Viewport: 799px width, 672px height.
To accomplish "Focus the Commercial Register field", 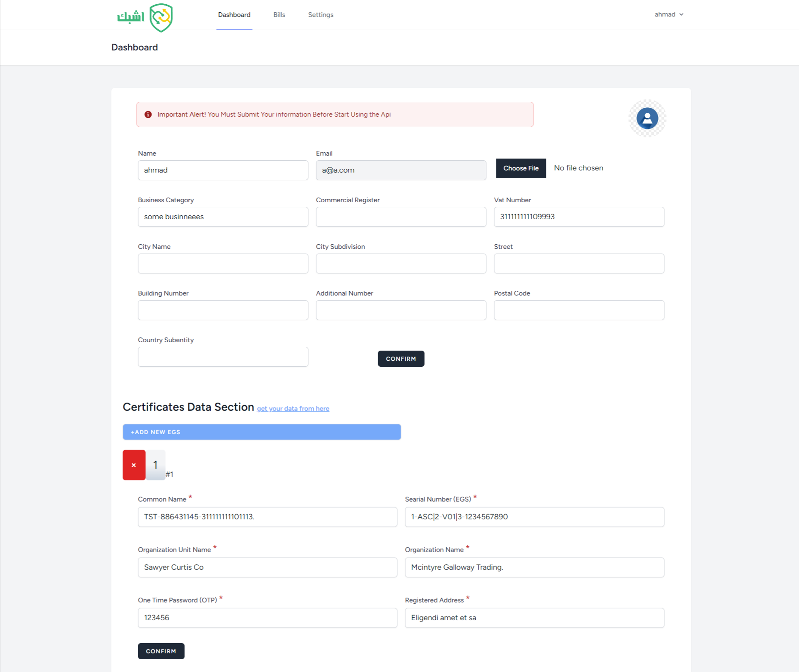I will pos(401,217).
